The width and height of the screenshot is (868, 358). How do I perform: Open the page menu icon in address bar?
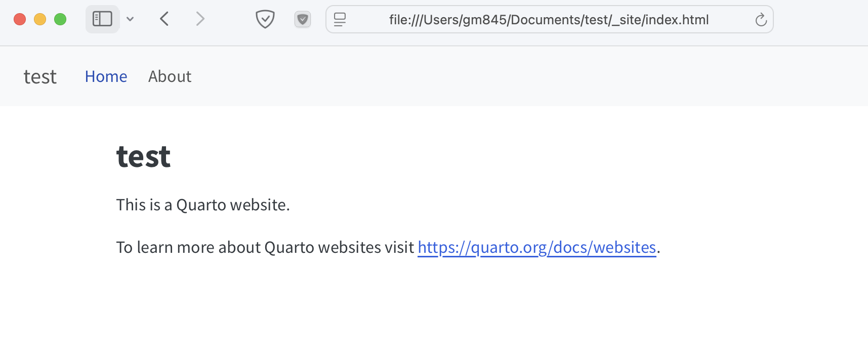click(340, 19)
